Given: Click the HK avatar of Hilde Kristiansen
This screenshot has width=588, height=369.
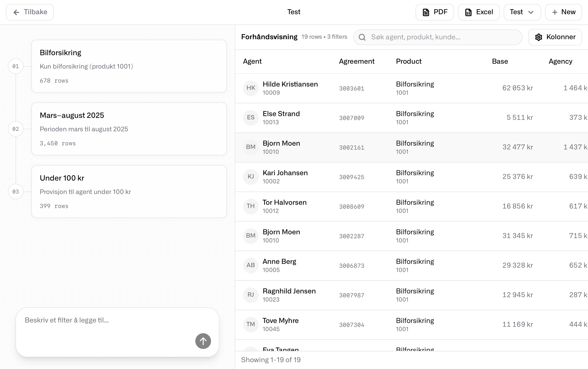Looking at the screenshot, I should pos(251,88).
